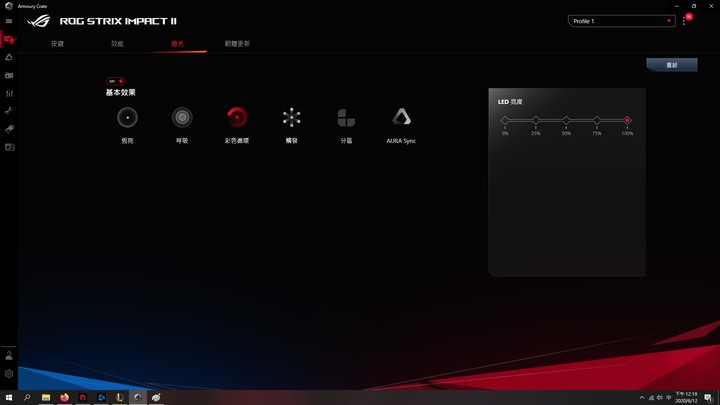Open the hamburger menu in the sidebar
Viewport: 720px width, 405px height.
click(x=9, y=21)
